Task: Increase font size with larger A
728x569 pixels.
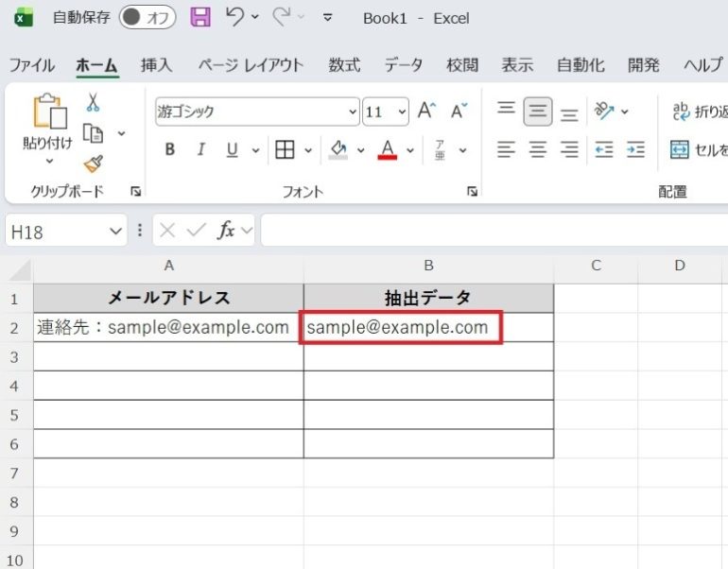Action: [x=426, y=111]
